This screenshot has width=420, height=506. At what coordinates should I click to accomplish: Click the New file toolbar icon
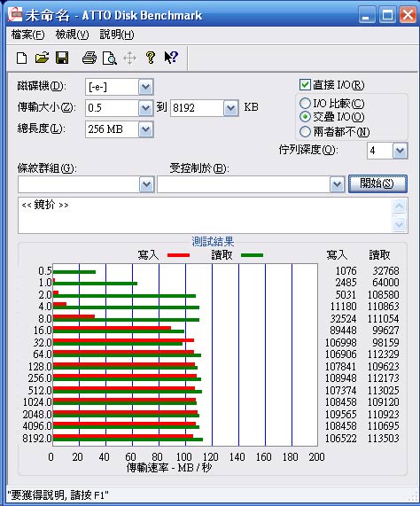point(21,58)
